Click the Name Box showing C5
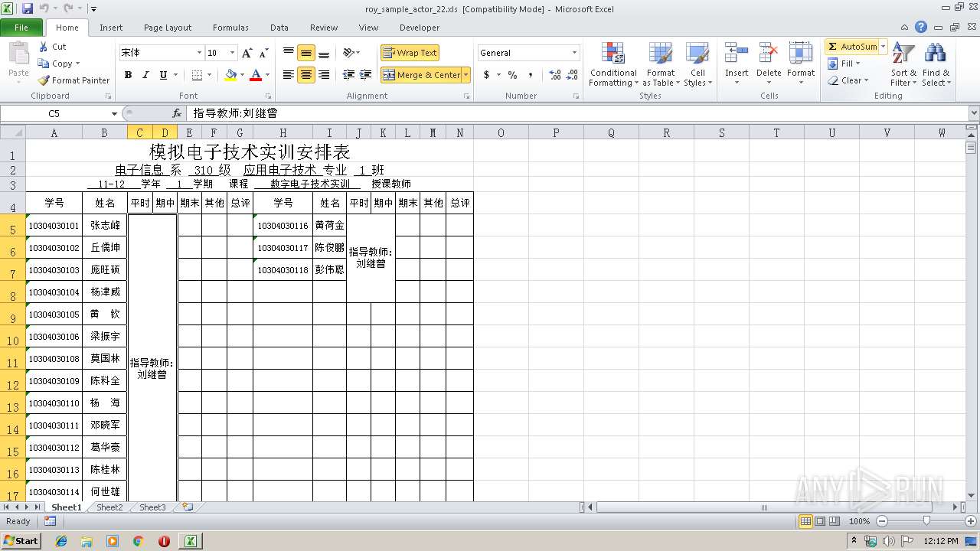Screen dimensions: 980x551 pyautogui.click(x=54, y=113)
